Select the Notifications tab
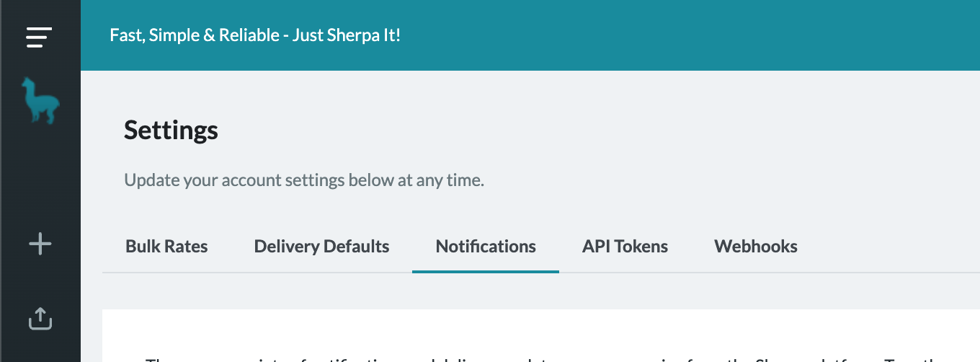This screenshot has height=362, width=980. [x=486, y=247]
